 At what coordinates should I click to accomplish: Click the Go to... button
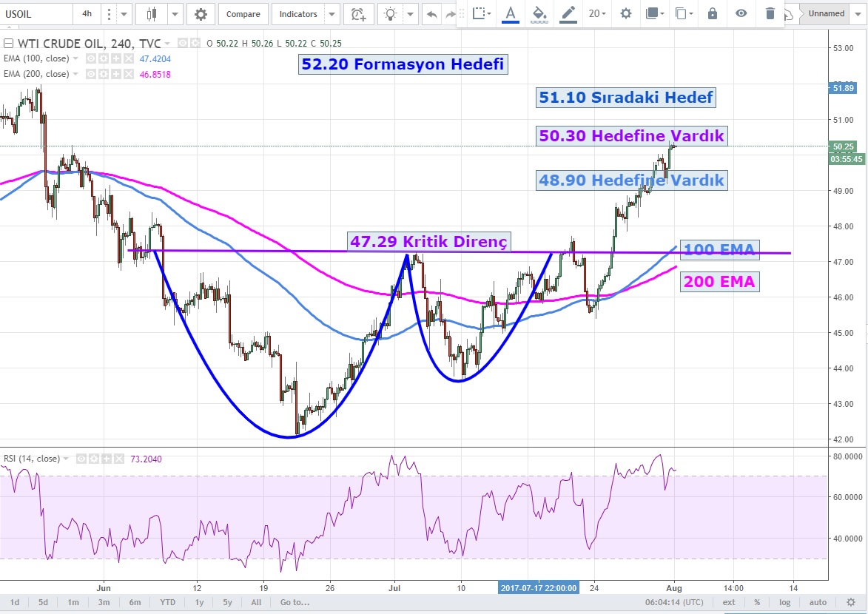295,602
